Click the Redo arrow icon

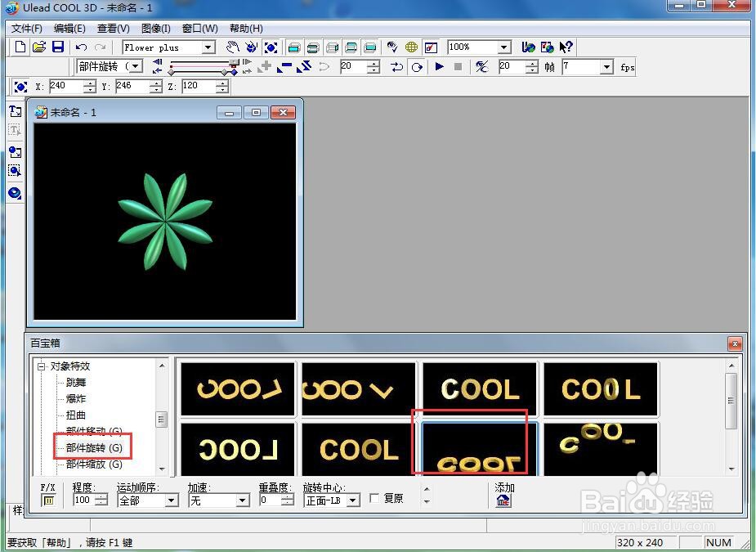(101, 47)
